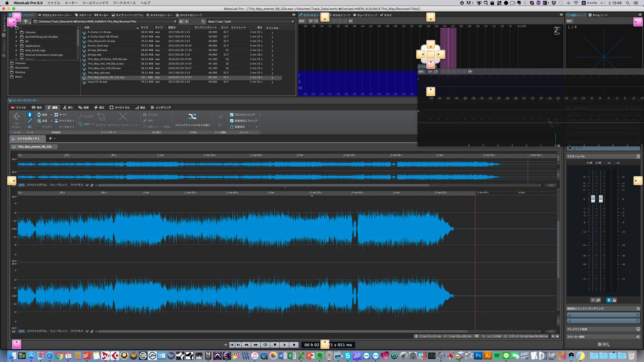Open the スペクトラム ribbon tab
The height and width of the screenshot is (362, 644).
pyautogui.click(x=120, y=107)
